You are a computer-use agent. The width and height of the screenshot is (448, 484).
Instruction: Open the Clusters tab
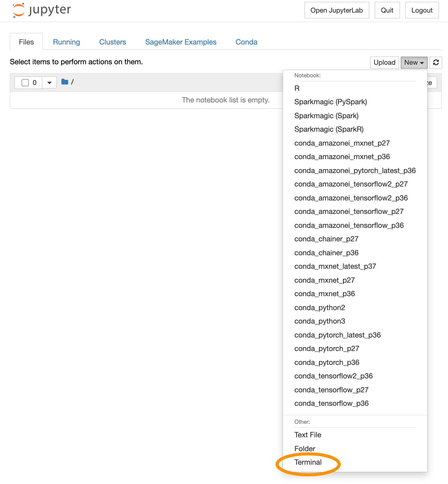pyautogui.click(x=112, y=42)
